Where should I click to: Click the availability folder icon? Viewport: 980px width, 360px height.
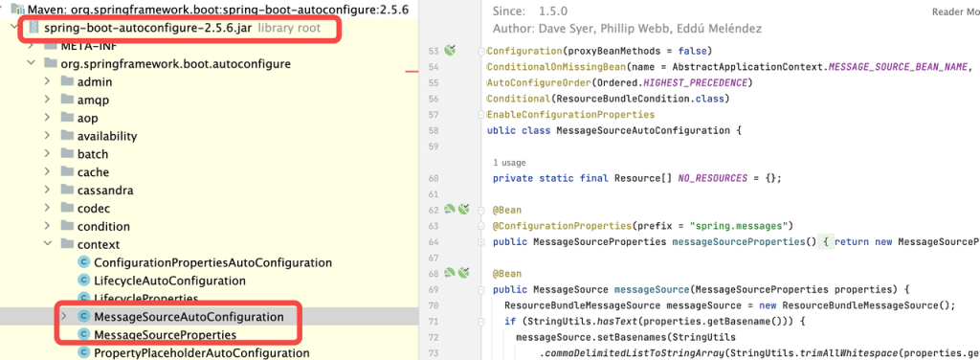click(67, 136)
